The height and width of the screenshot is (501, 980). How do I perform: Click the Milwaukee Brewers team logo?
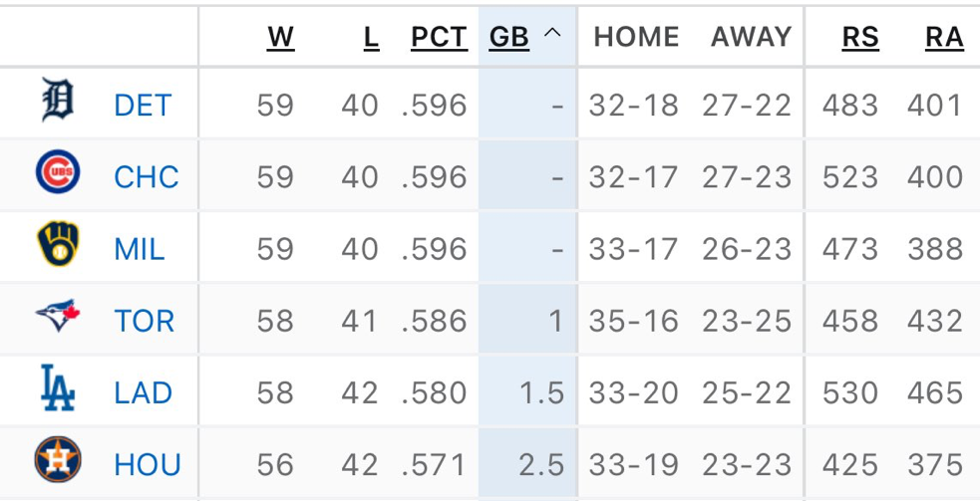click(x=58, y=245)
